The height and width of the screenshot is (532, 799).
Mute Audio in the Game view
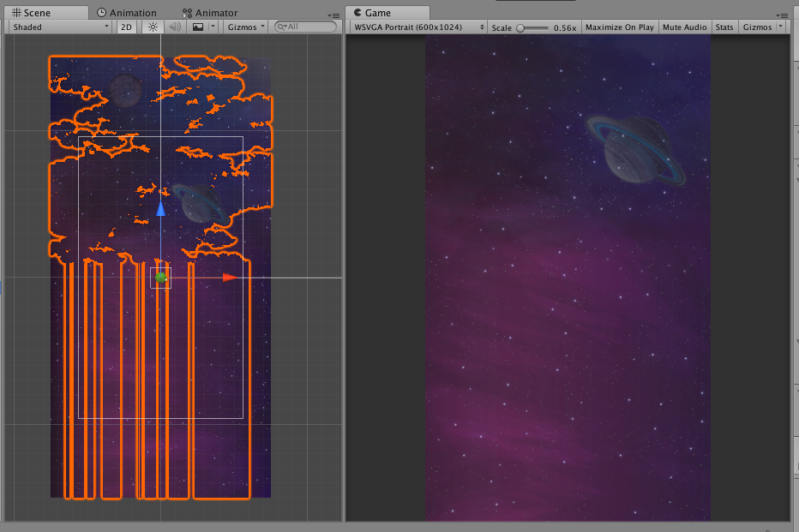[x=684, y=27]
